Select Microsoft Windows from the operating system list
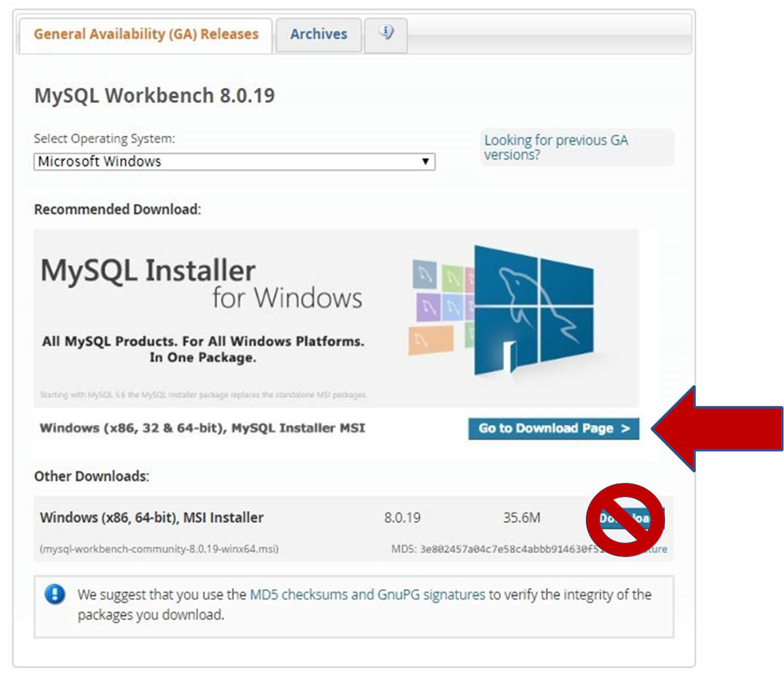The image size is (784, 677). 101,161
